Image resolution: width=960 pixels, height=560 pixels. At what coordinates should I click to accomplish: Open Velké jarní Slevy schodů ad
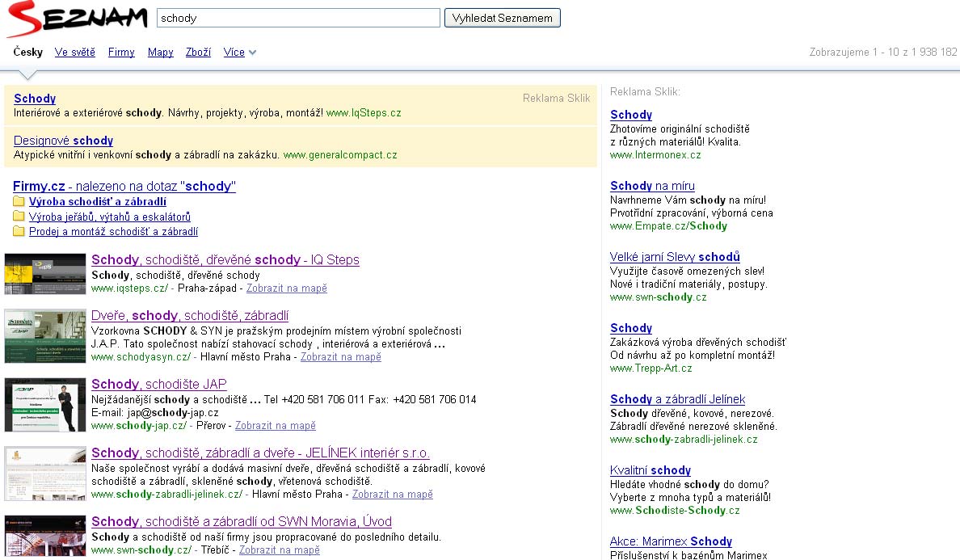[x=675, y=257]
